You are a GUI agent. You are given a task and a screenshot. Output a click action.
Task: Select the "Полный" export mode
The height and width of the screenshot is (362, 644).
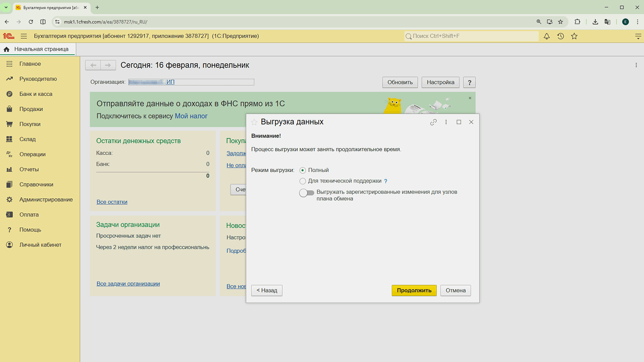click(303, 170)
